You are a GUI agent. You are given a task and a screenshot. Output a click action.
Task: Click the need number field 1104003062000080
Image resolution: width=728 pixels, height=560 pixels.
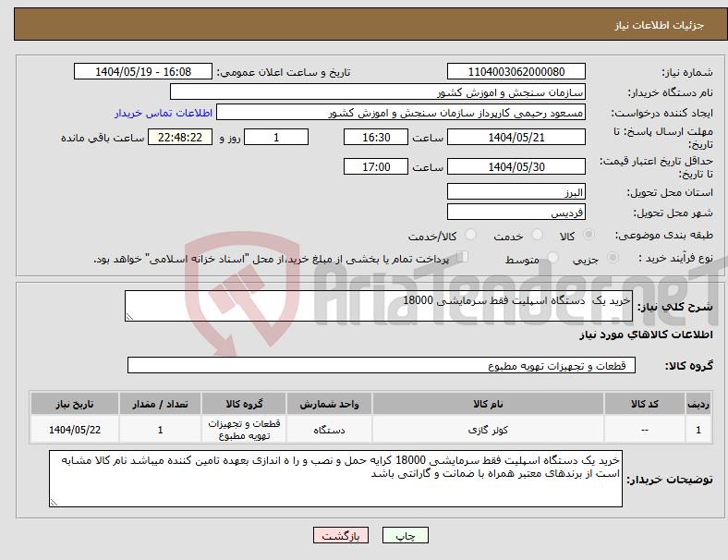click(516, 71)
